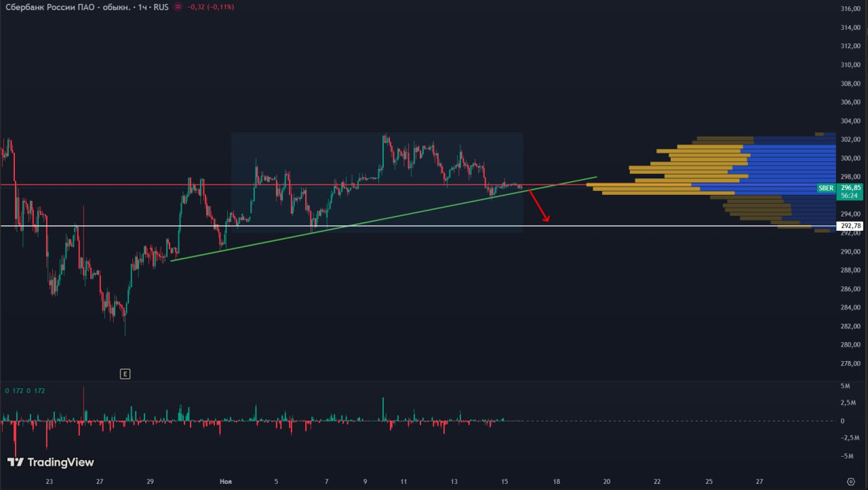The height and width of the screenshot is (490, 868).
Task: Click the -0,32 (-0,11%) price change
Action: 210,7
